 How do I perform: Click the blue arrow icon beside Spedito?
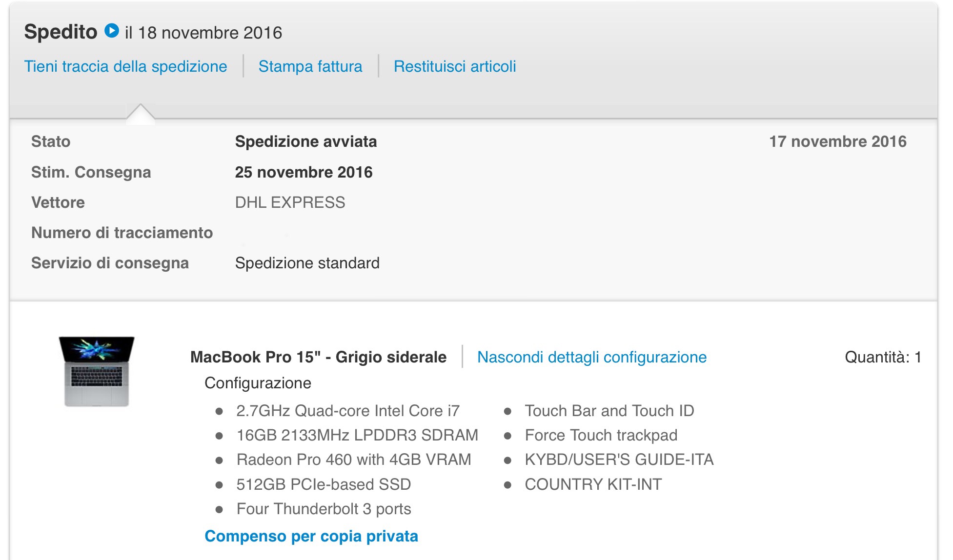coord(112,31)
